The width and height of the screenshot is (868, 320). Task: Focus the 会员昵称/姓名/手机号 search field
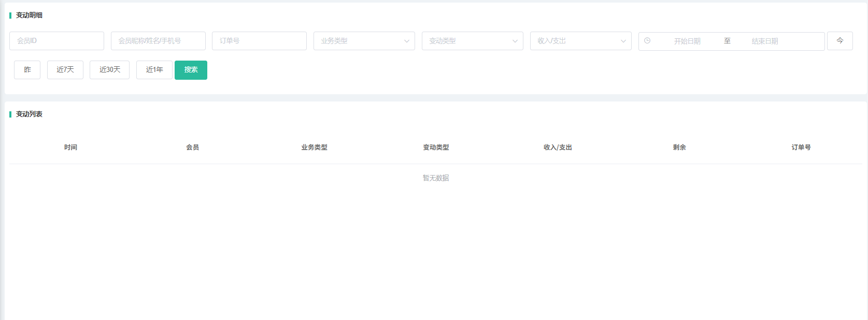pyautogui.click(x=158, y=41)
